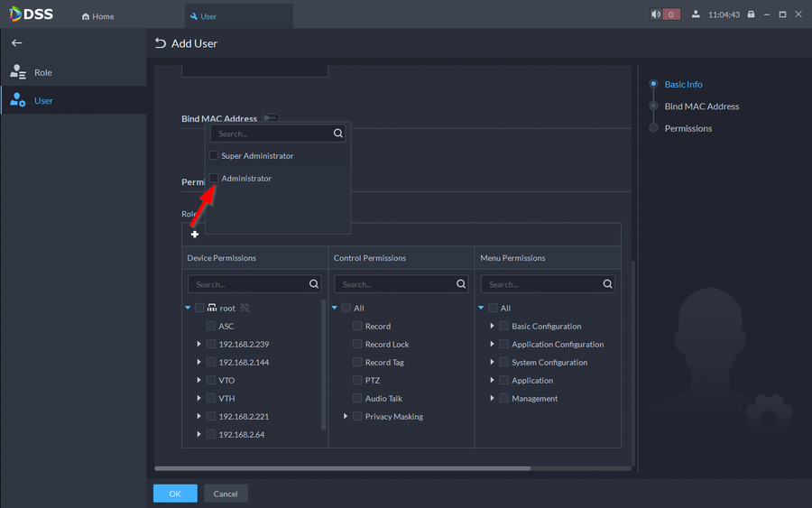Viewport: 812px width, 508px height.
Task: Check All under Control Permissions
Action: pos(346,308)
